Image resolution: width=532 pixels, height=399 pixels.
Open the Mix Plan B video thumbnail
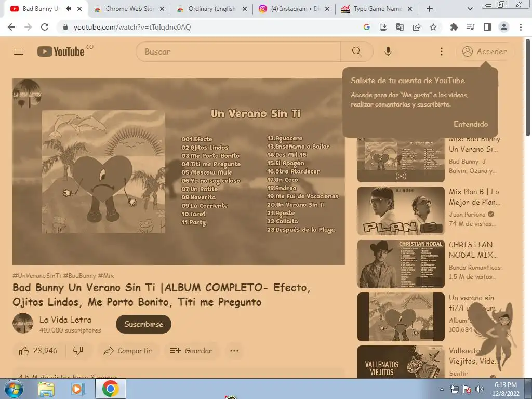(401, 211)
